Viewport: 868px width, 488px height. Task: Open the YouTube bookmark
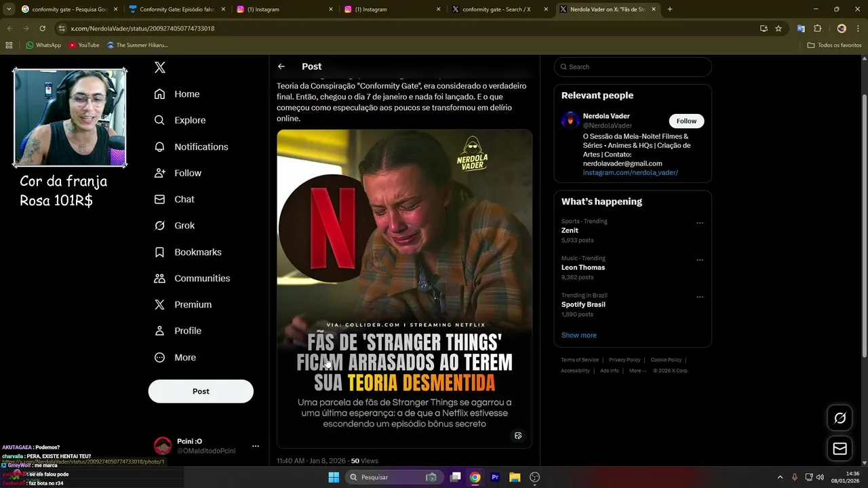(x=84, y=45)
